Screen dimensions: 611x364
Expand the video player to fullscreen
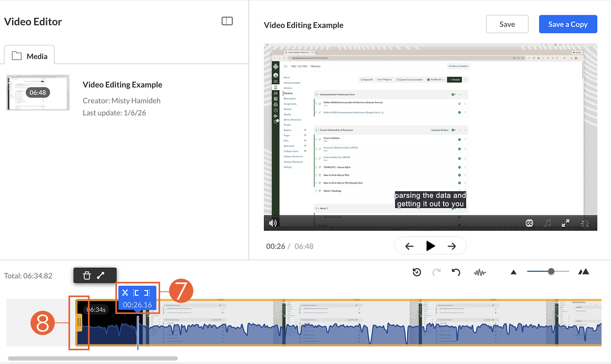565,223
